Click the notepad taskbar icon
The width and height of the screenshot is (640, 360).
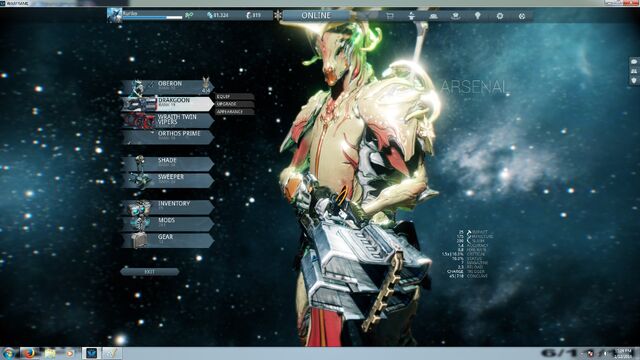coord(111,353)
